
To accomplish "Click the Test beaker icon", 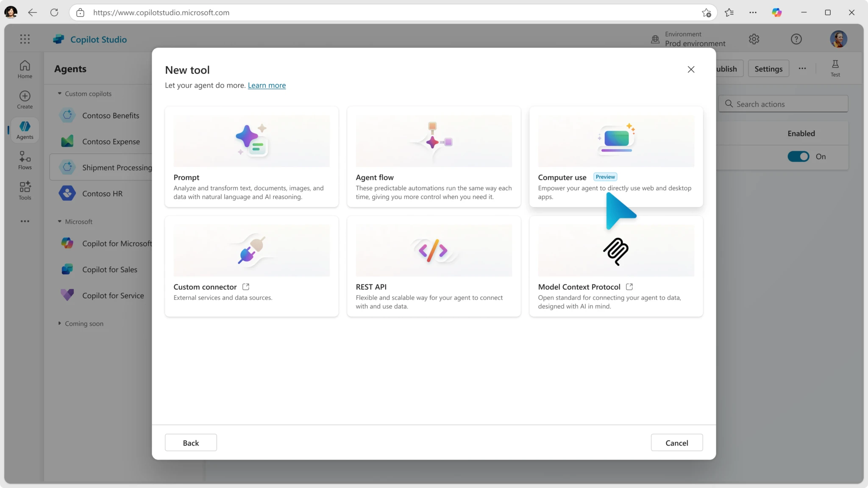I will (x=835, y=68).
